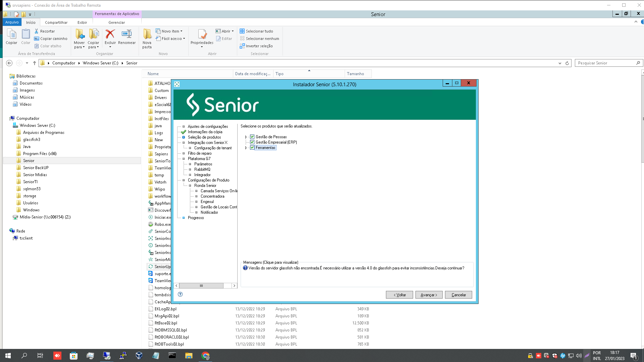Viewport: 644px width, 362px height.
Task: Open recent locations dropdown arrow
Action: point(27,63)
